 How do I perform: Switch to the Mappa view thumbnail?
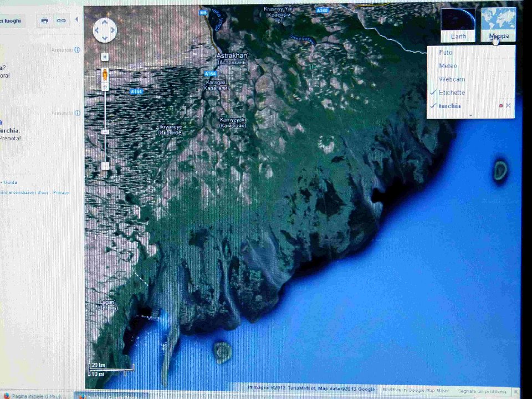(498, 25)
